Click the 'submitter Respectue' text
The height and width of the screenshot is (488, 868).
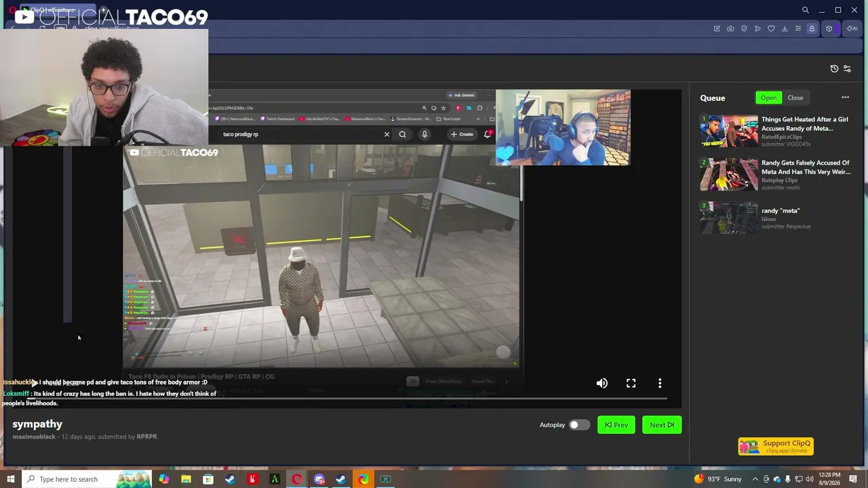786,226
